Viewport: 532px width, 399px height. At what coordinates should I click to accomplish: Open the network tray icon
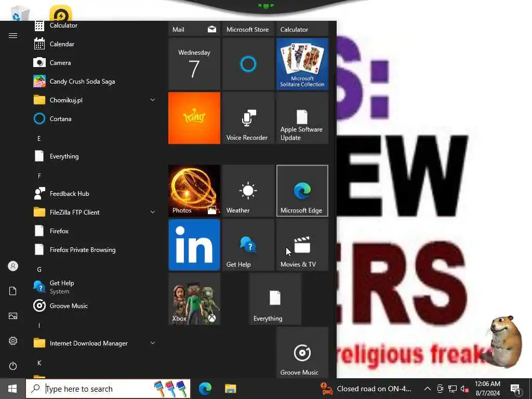click(453, 389)
